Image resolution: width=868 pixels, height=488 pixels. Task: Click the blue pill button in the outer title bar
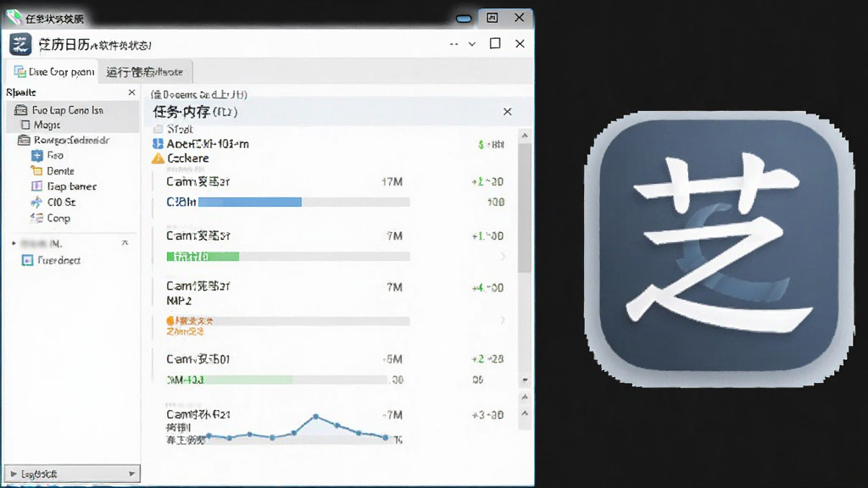(464, 19)
